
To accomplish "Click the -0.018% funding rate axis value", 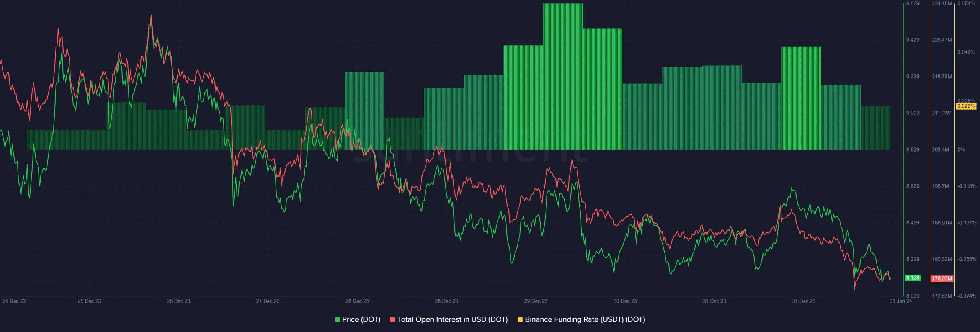I will coord(967,186).
